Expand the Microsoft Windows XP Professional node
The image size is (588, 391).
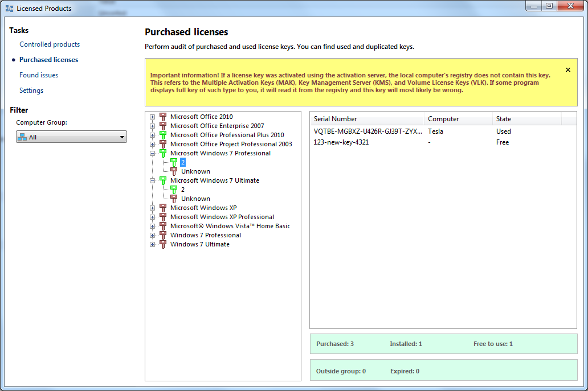(x=152, y=217)
